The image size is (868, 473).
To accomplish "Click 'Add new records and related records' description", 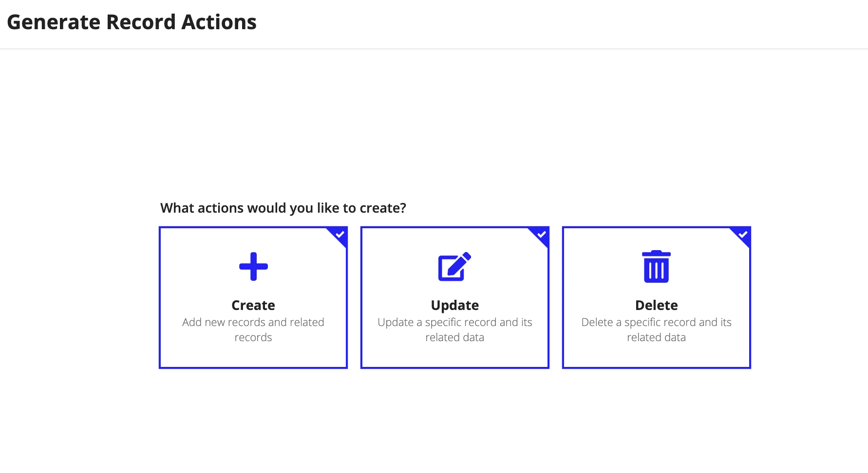I will click(253, 329).
